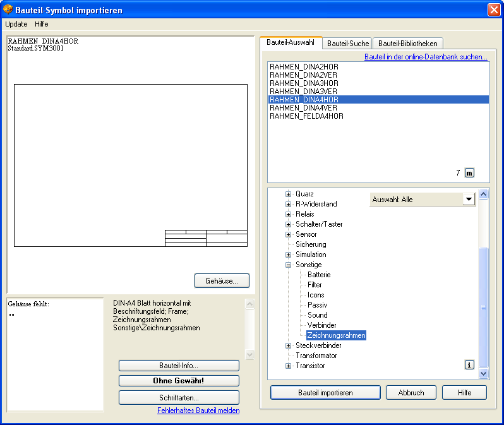Click the small 'm' icon below the component list
The height and width of the screenshot is (425, 504).
tap(469, 173)
